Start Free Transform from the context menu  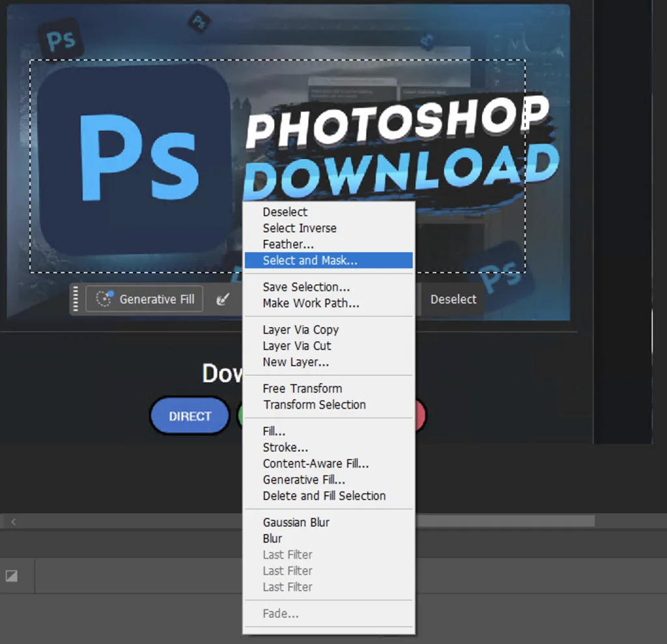pos(302,388)
